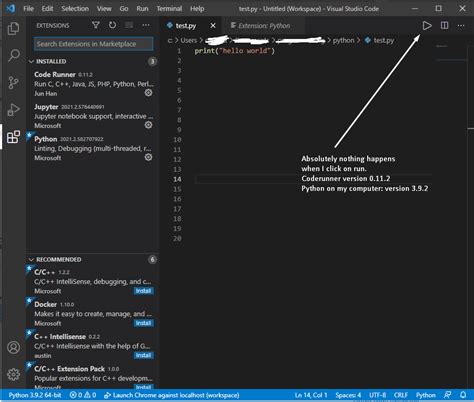Viewport: 474px width, 402px height.
Task: Change indentation via Spaces: 4
Action: point(348,395)
